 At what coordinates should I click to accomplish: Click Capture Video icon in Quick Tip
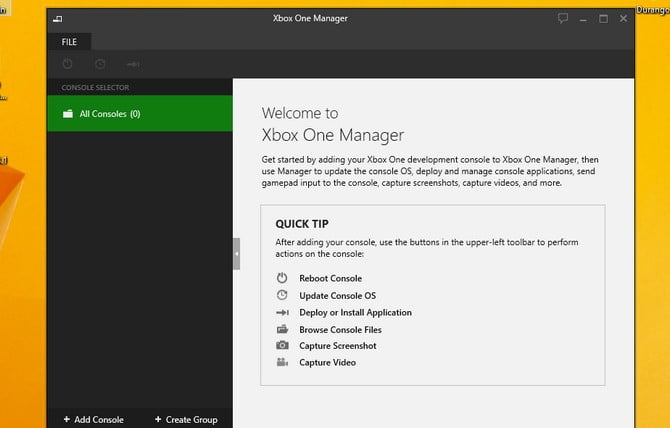click(282, 362)
